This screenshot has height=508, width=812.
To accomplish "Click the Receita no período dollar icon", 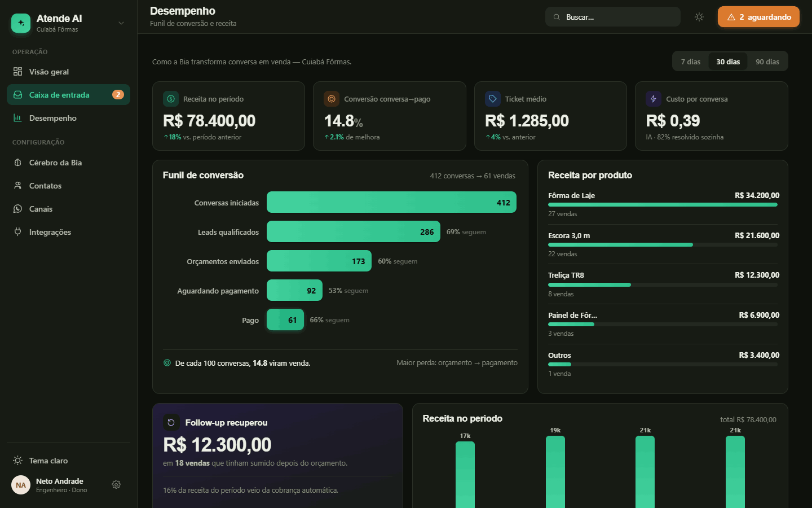I will [x=171, y=99].
